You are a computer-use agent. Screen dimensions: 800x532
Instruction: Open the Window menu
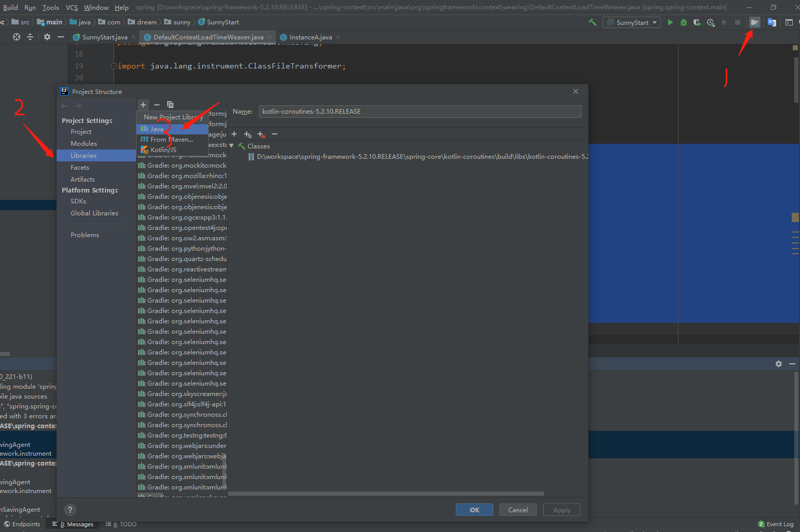coord(96,7)
